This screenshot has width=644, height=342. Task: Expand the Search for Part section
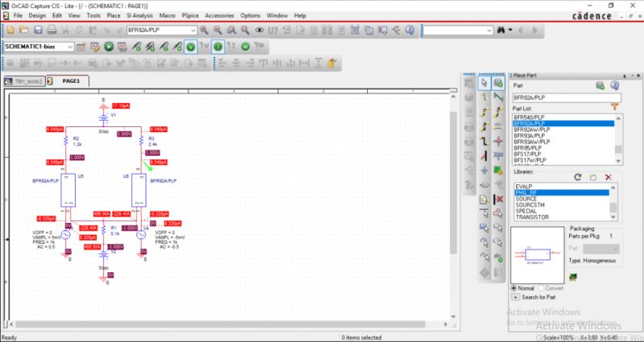515,297
